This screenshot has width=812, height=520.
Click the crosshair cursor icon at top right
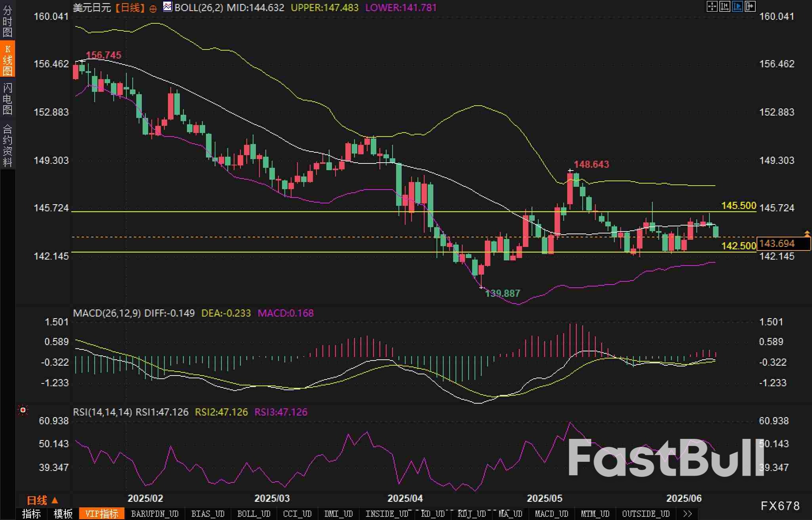[712, 6]
